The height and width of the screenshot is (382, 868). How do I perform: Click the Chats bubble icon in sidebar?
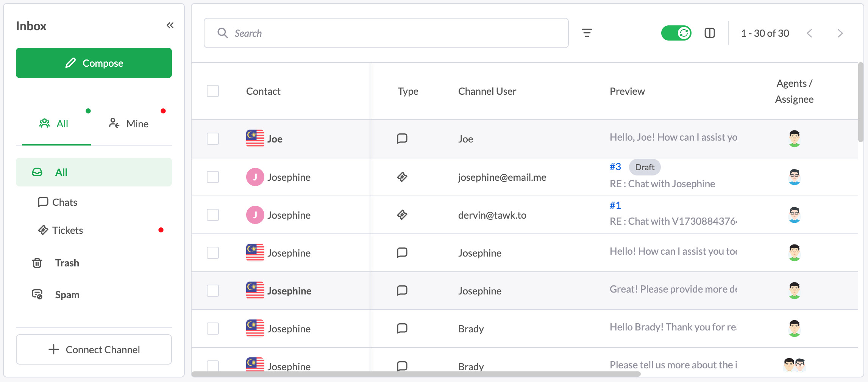(43, 202)
